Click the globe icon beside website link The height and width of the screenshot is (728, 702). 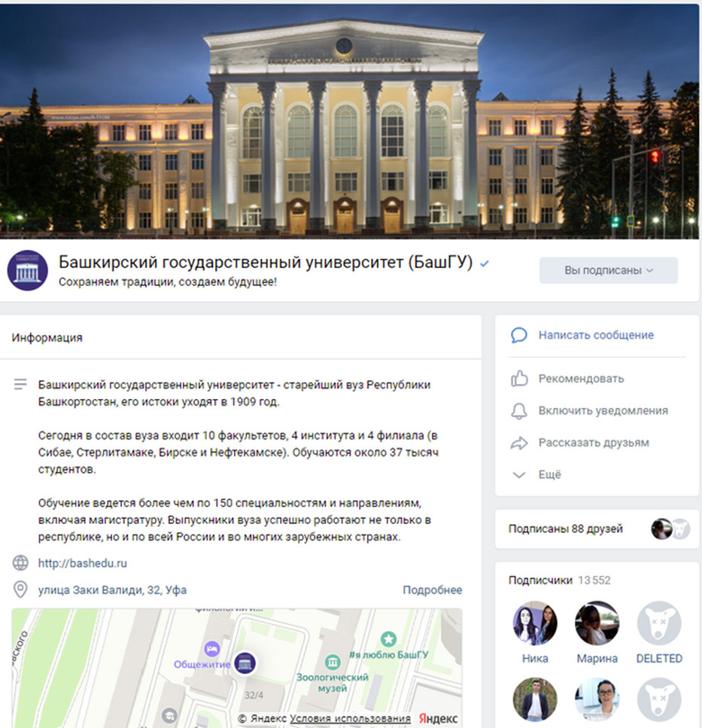(20, 562)
